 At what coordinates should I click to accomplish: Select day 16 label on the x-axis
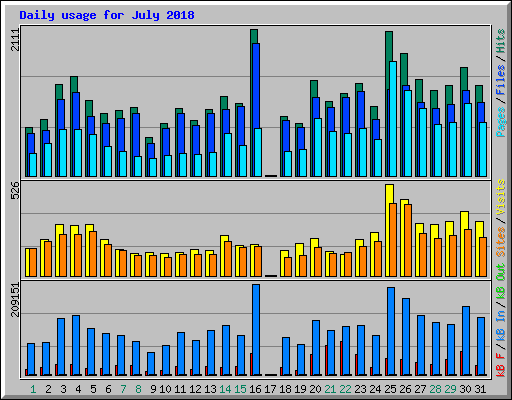click(x=255, y=389)
